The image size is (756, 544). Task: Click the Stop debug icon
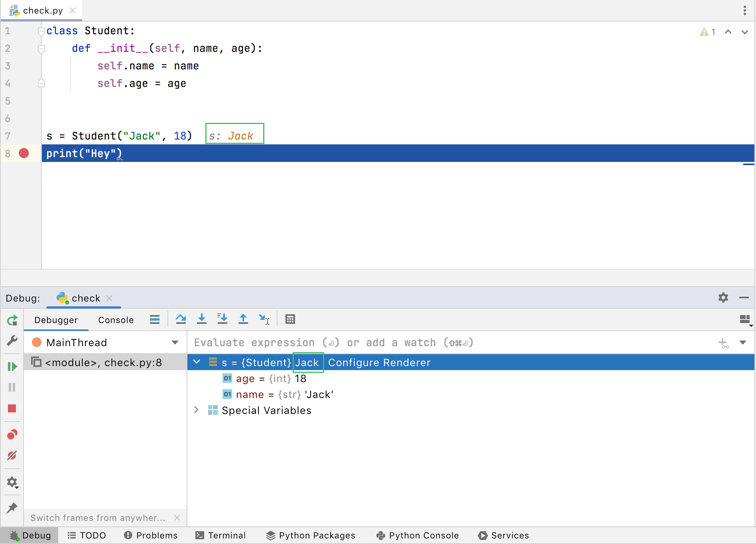point(12,408)
